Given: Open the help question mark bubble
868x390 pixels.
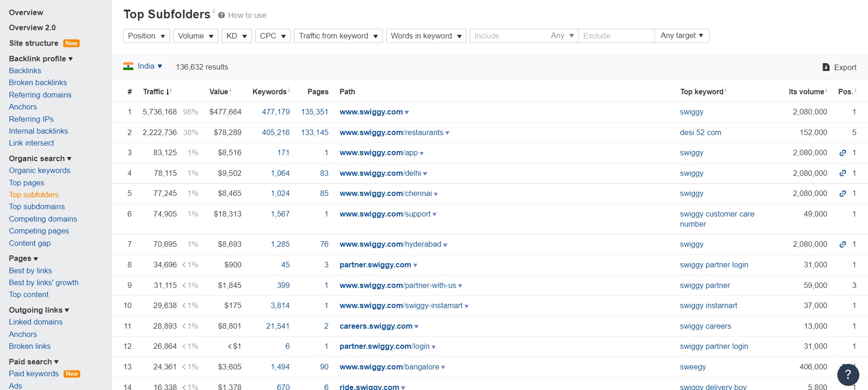Looking at the screenshot, I should click(848, 374).
